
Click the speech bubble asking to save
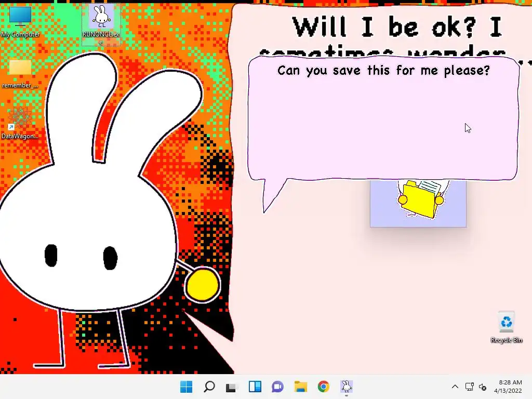383,119
